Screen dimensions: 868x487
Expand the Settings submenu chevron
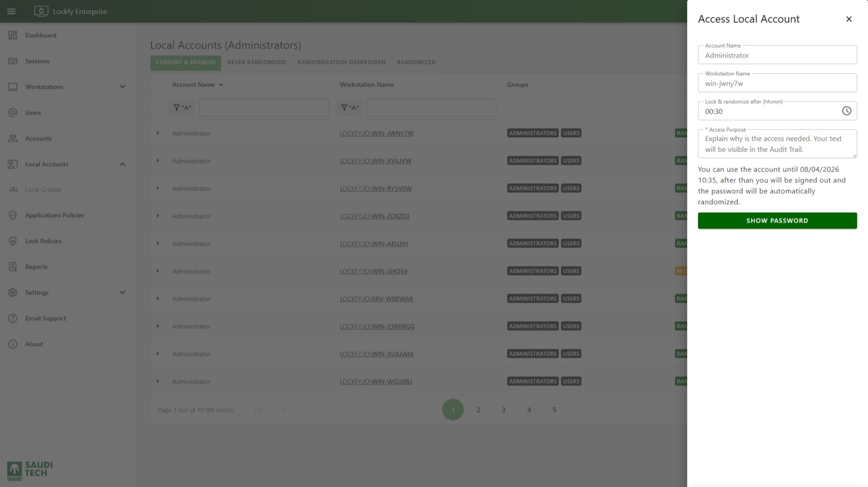[x=122, y=292]
